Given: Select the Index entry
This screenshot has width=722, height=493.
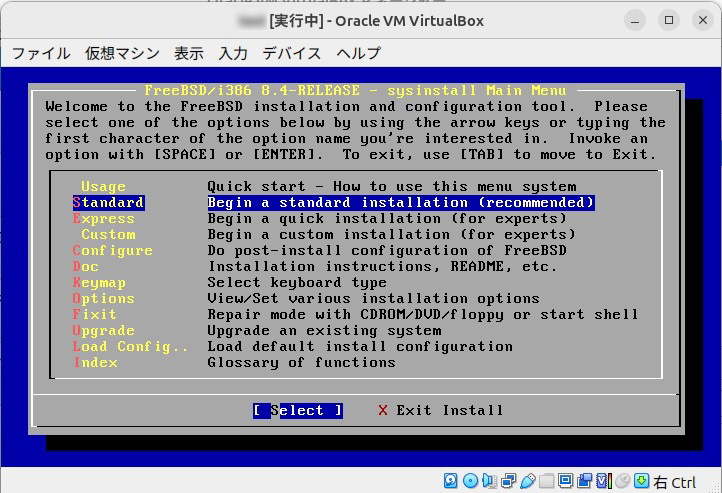Looking at the screenshot, I should tap(95, 362).
